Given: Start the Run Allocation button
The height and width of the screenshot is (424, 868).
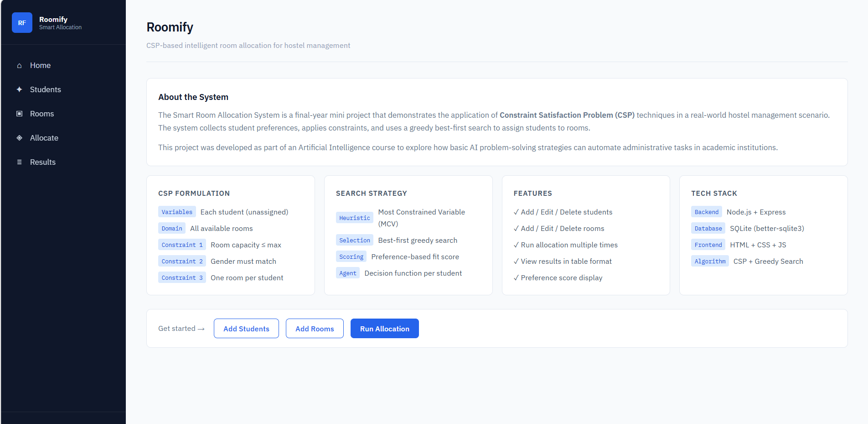Looking at the screenshot, I should pos(384,329).
